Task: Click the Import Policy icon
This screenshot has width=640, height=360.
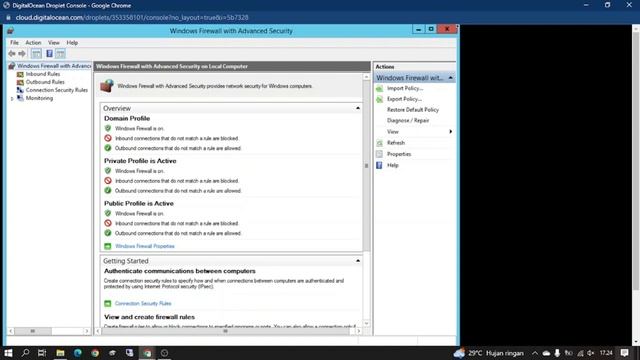Action: [379, 88]
